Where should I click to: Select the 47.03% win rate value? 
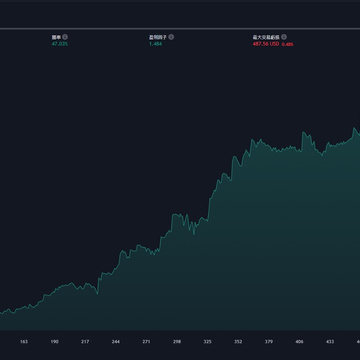[x=60, y=44]
